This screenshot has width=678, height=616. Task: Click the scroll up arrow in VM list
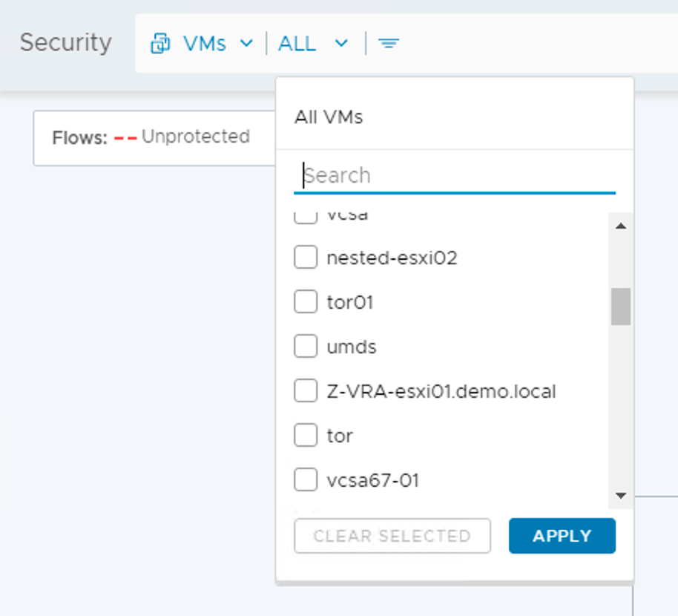pos(621,226)
